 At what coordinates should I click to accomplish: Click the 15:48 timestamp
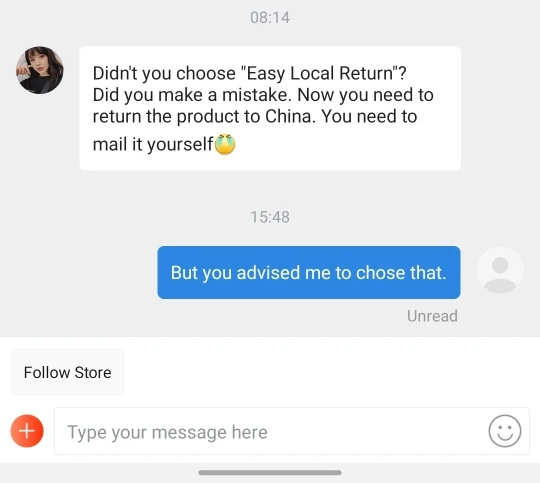[x=270, y=217]
